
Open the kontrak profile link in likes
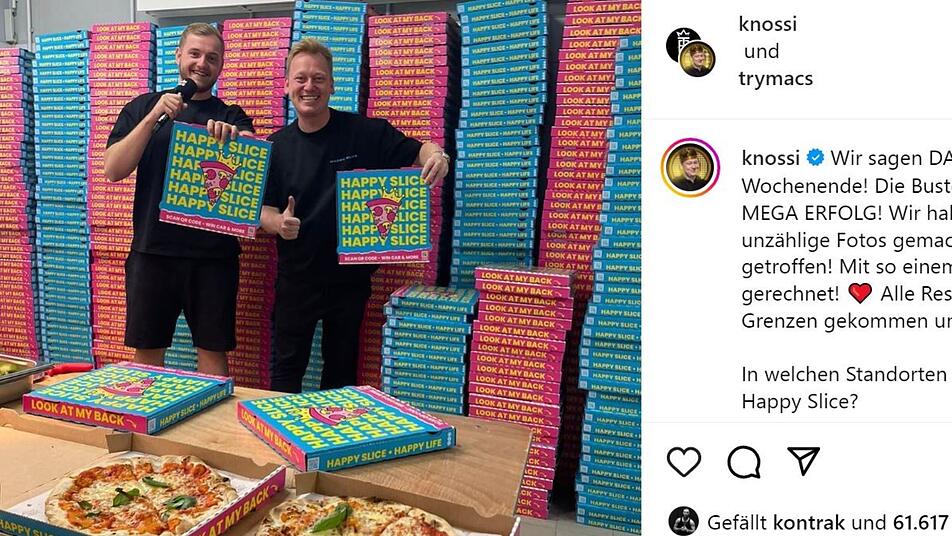point(809,522)
